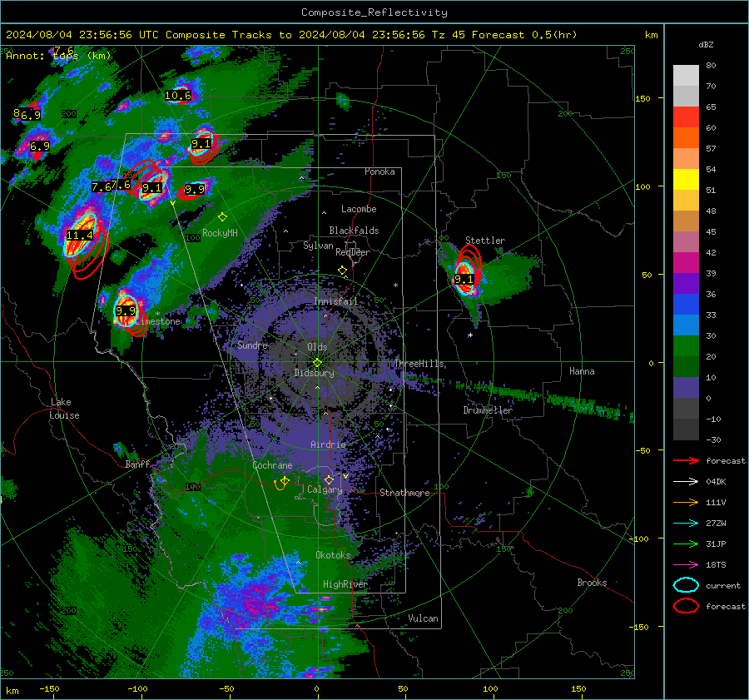Click the Composite_Reflectivity title
Screen dimensions: 749x700
click(x=374, y=12)
